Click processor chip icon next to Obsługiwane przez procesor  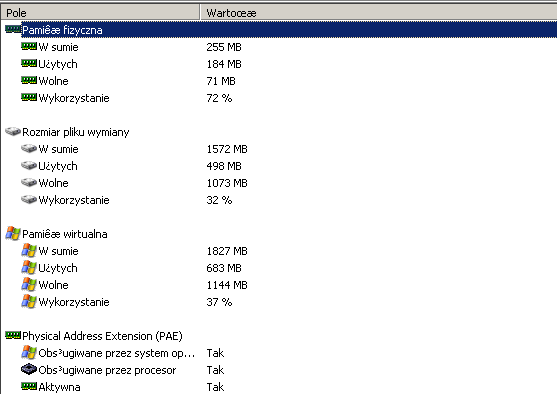click(29, 369)
